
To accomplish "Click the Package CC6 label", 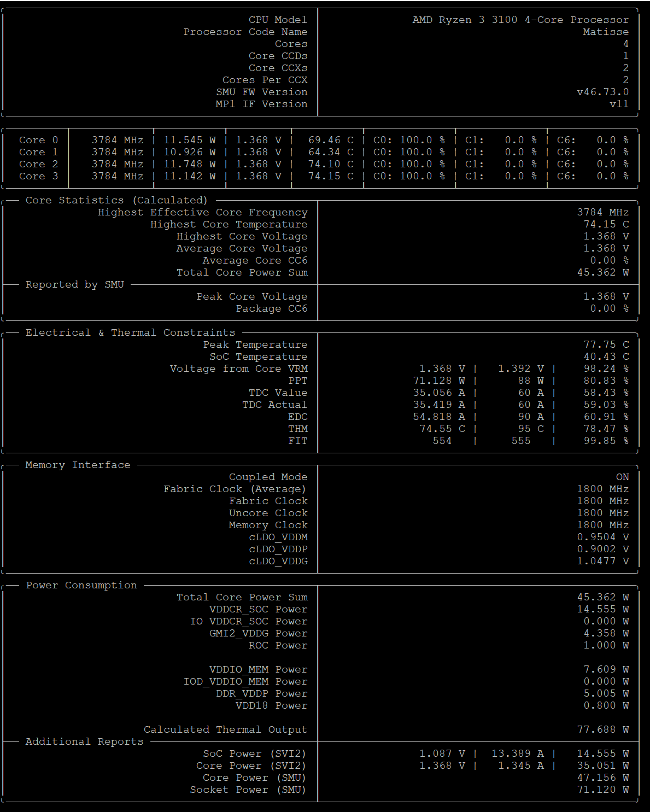I will pyautogui.click(x=271, y=308).
